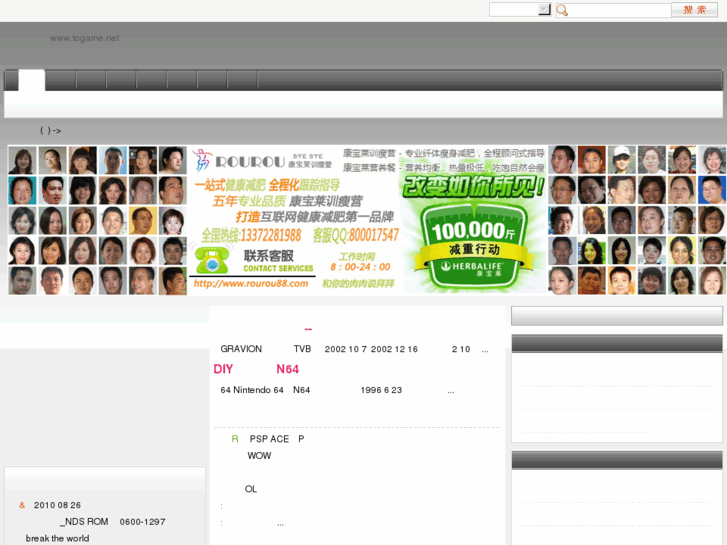Screen dimensions: 727x545
Task: Click the green Herbalife 100,000 badge
Action: (x=474, y=245)
